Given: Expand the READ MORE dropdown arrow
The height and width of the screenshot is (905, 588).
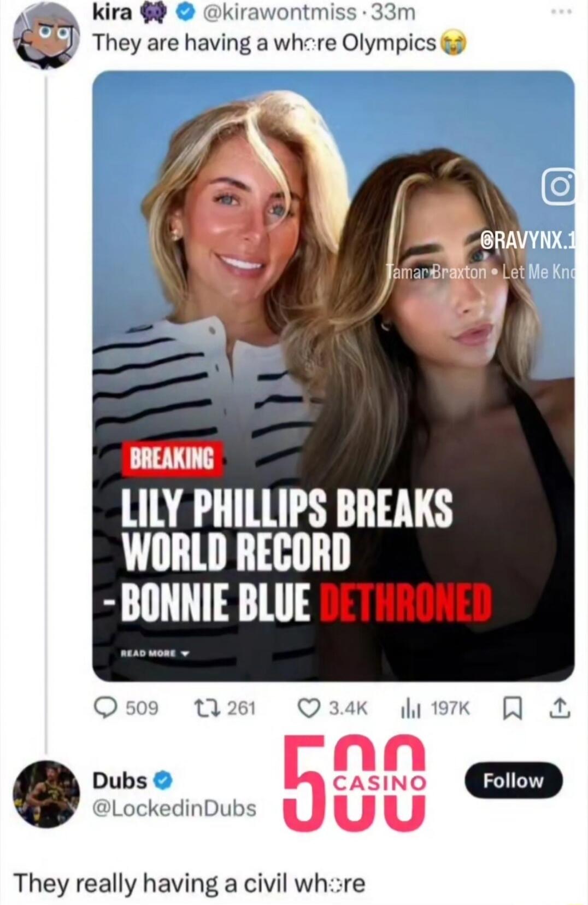Looking at the screenshot, I should coord(185,653).
